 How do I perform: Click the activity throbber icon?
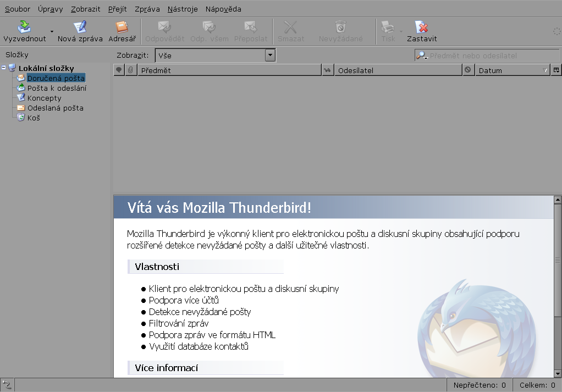[x=557, y=31]
